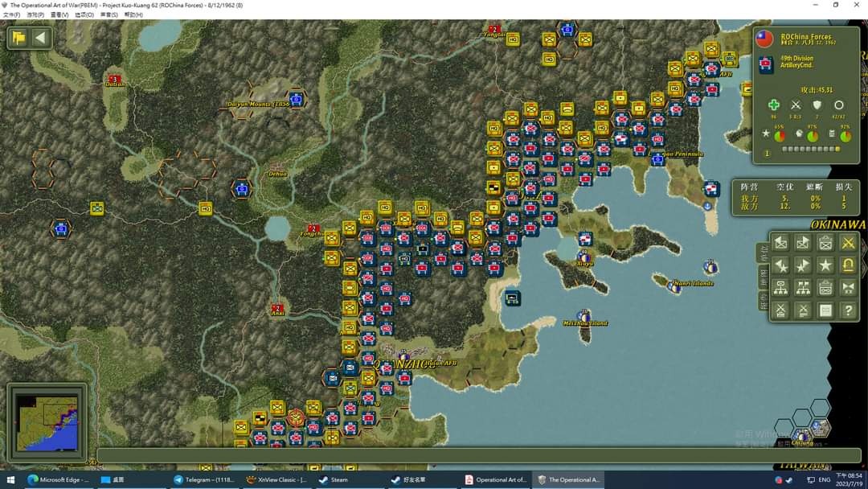Open the first menu (F) in menu bar
The width and height of the screenshot is (868, 489).
click(x=11, y=14)
